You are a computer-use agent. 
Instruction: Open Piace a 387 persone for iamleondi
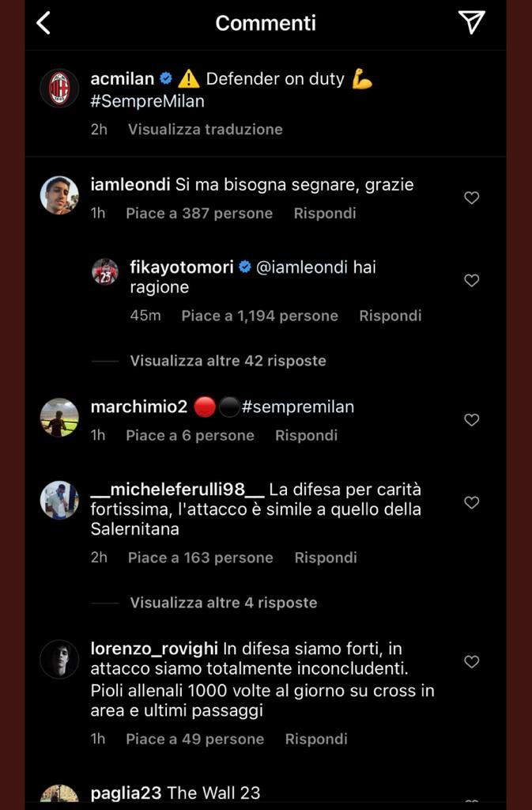coord(198,213)
